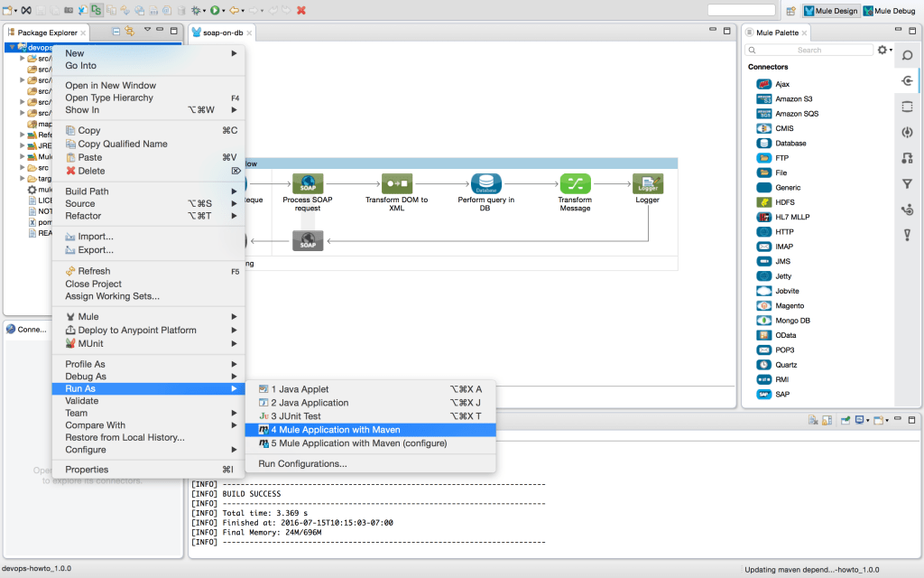Image resolution: width=924 pixels, height=578 pixels.
Task: Toggle Link with Editor in Package Explorer
Action: click(x=130, y=32)
